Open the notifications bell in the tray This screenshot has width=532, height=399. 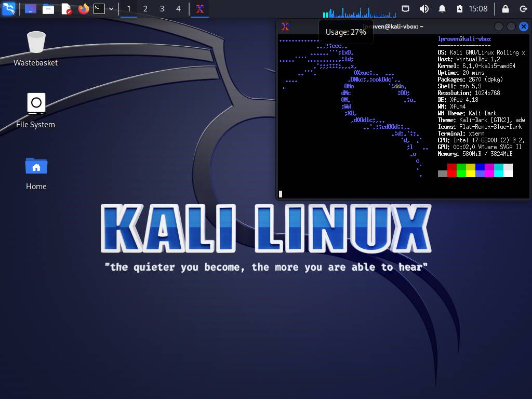[442, 8]
